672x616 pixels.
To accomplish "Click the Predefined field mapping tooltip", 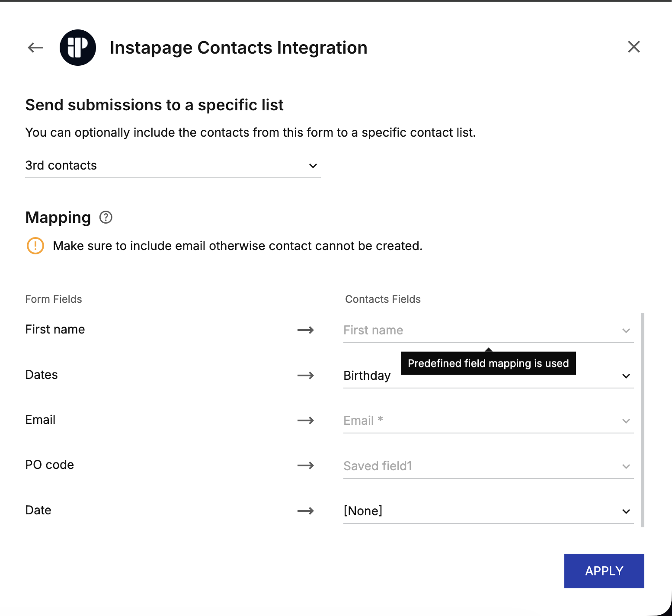I will pos(488,363).
